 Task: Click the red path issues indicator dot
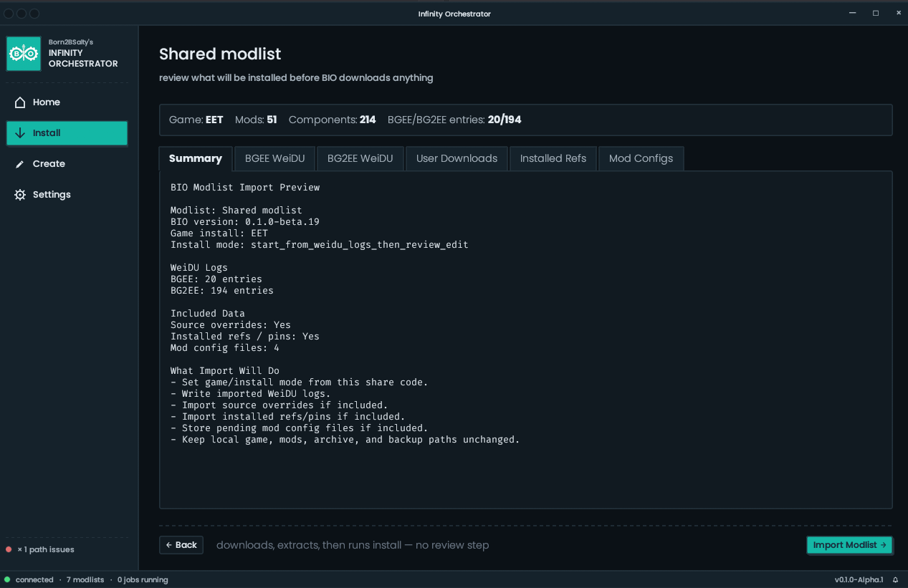pos(9,550)
